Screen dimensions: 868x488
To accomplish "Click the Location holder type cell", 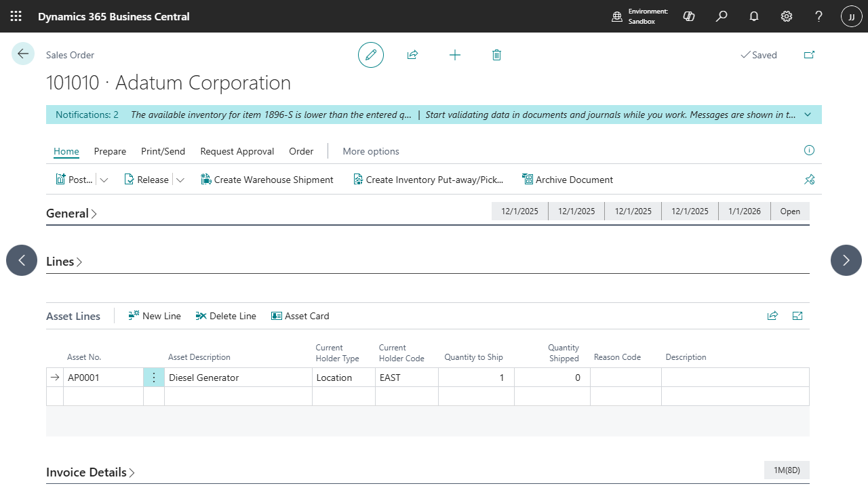I will point(344,378).
